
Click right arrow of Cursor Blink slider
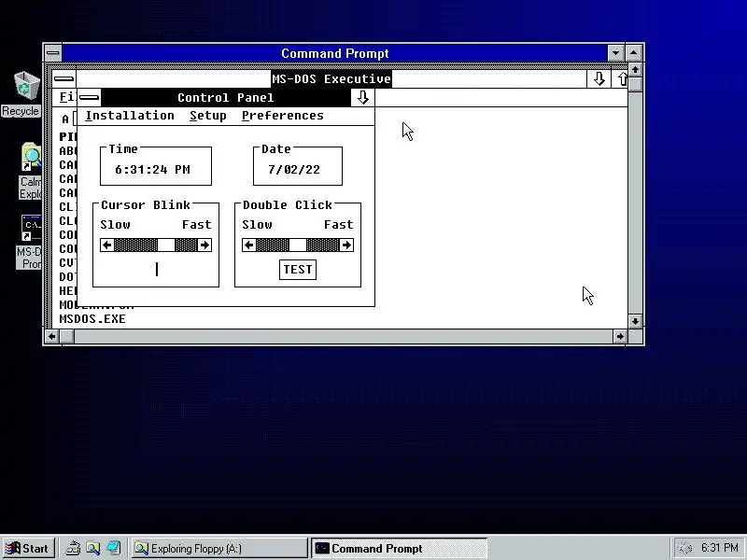204,245
